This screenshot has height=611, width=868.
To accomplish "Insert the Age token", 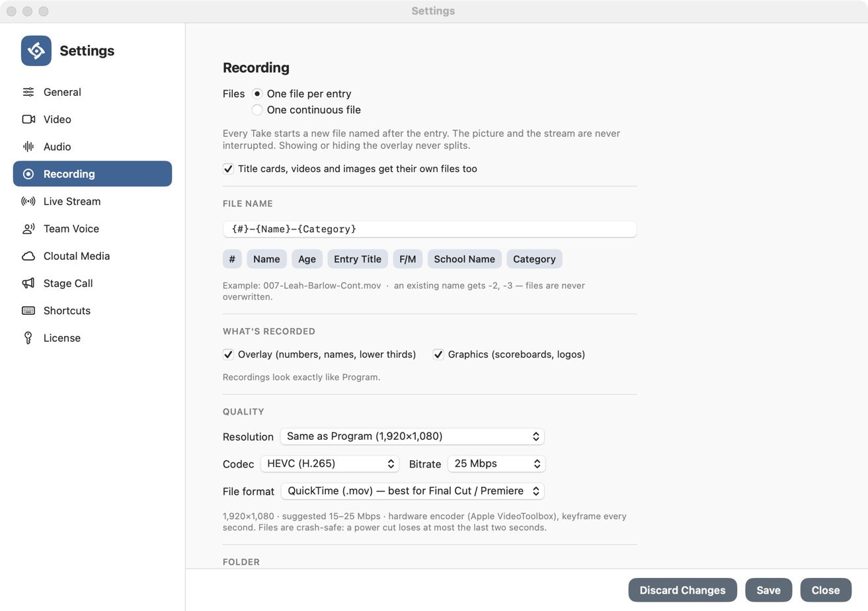I will (307, 259).
